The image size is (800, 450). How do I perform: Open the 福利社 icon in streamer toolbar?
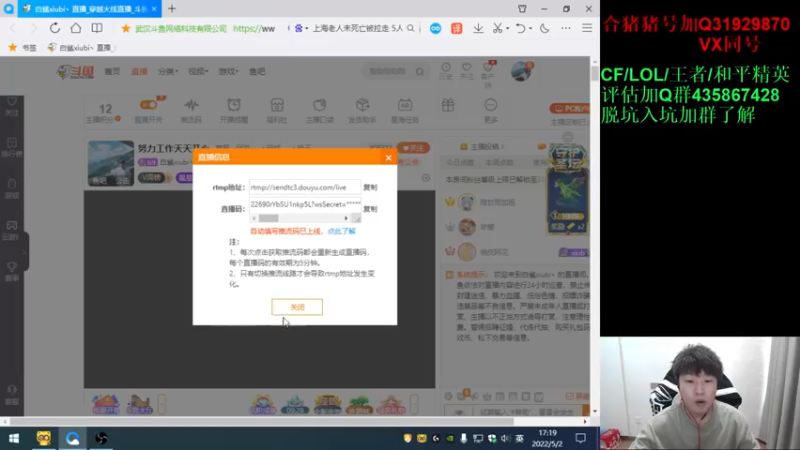click(277, 111)
